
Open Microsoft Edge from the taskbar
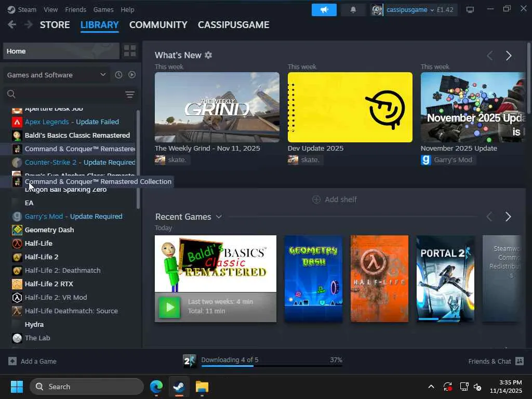[156, 387]
